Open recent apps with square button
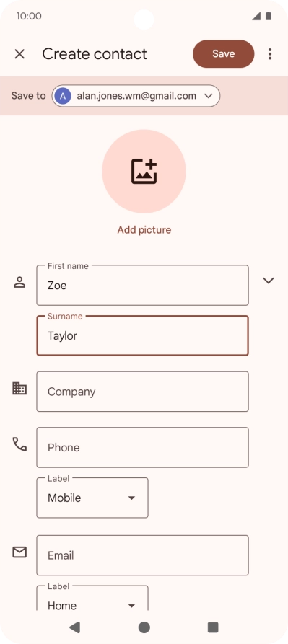Image resolution: width=288 pixels, height=644 pixels. click(x=213, y=627)
